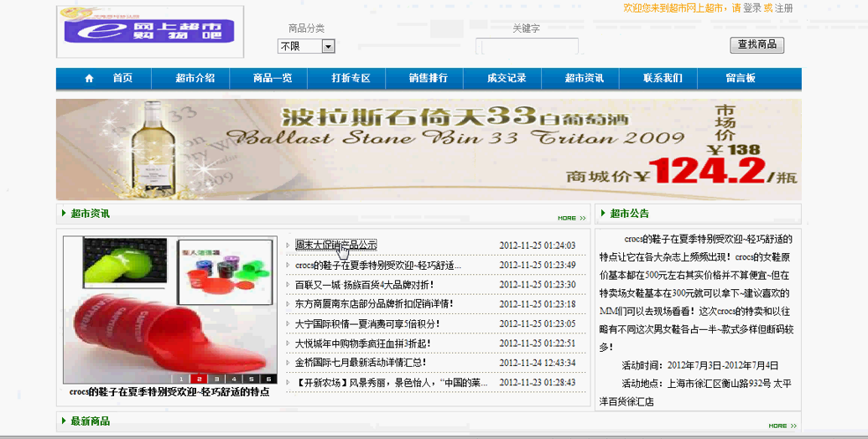Go to 超市介绍 page
This screenshot has width=868, height=439.
pos(195,79)
